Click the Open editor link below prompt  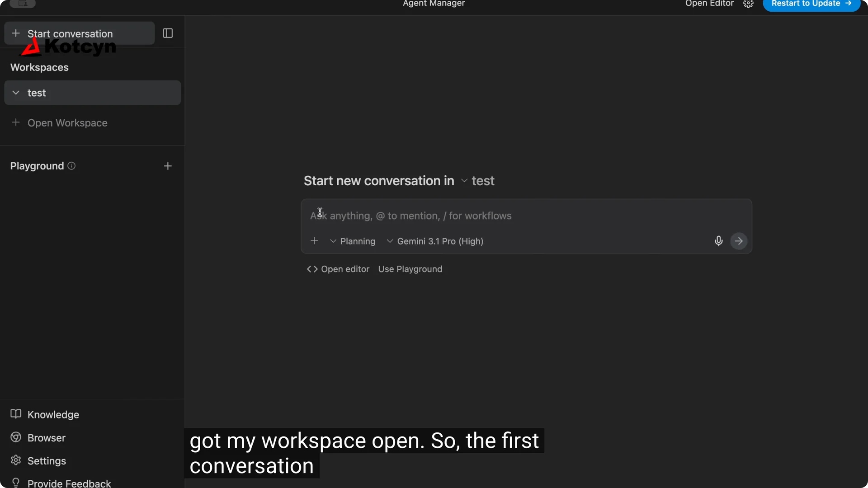coord(338,269)
